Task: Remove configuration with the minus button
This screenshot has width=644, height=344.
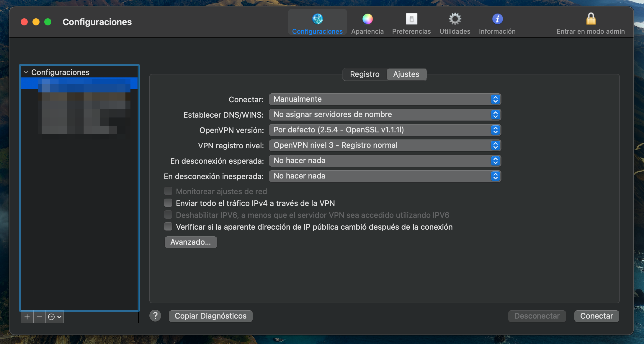Action: [40, 317]
